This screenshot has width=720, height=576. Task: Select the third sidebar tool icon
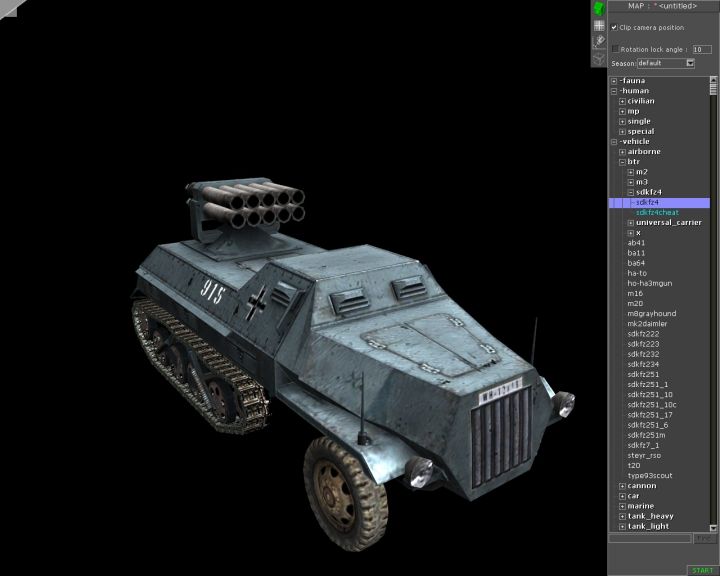tap(599, 41)
